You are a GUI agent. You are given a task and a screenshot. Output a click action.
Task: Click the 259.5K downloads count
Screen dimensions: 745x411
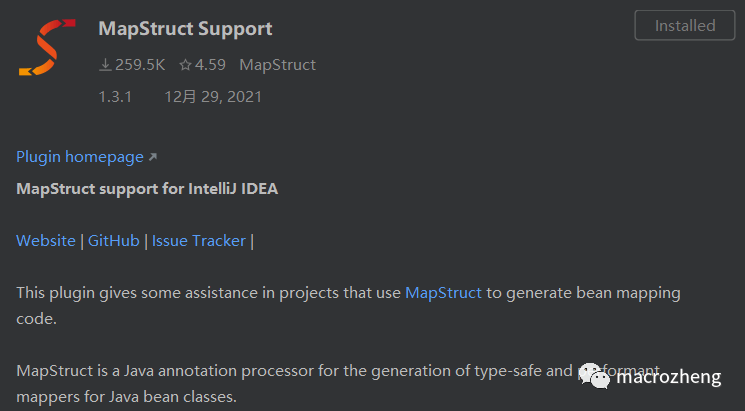pos(140,65)
